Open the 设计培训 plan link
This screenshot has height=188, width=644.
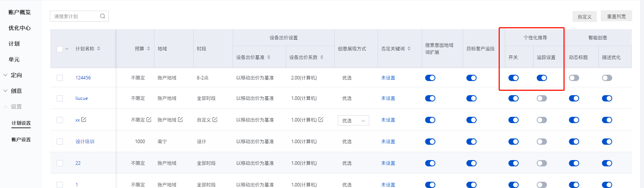click(x=85, y=142)
